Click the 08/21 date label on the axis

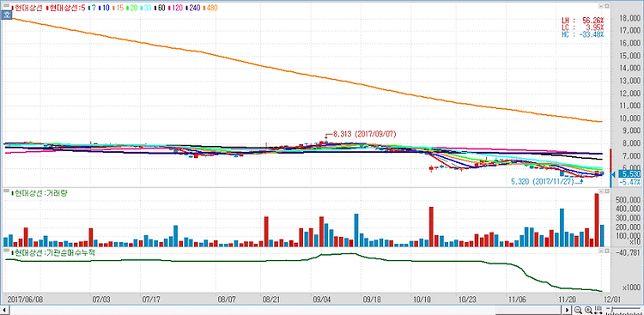coord(271,300)
